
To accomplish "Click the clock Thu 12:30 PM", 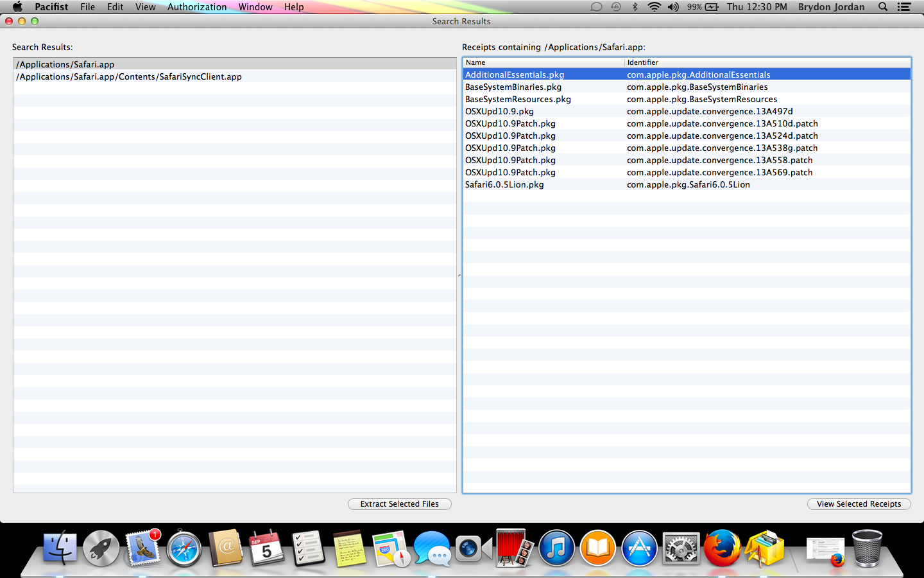I will [x=757, y=7].
